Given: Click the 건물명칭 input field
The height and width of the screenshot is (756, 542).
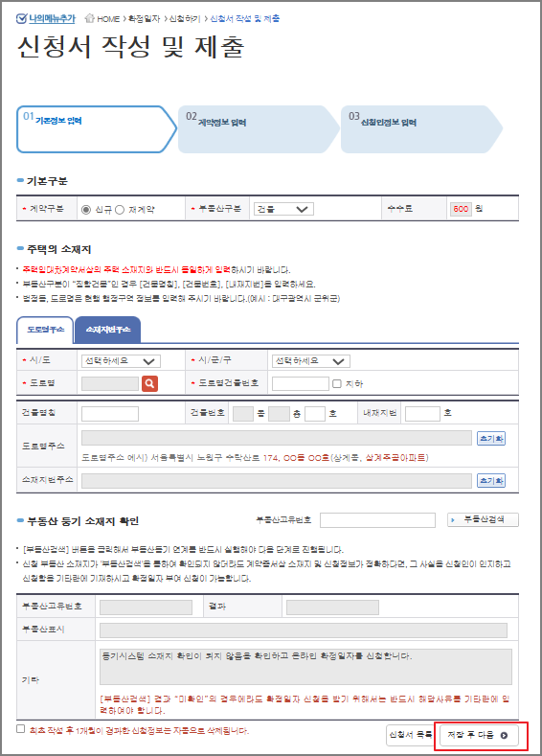Looking at the screenshot, I should [110, 414].
